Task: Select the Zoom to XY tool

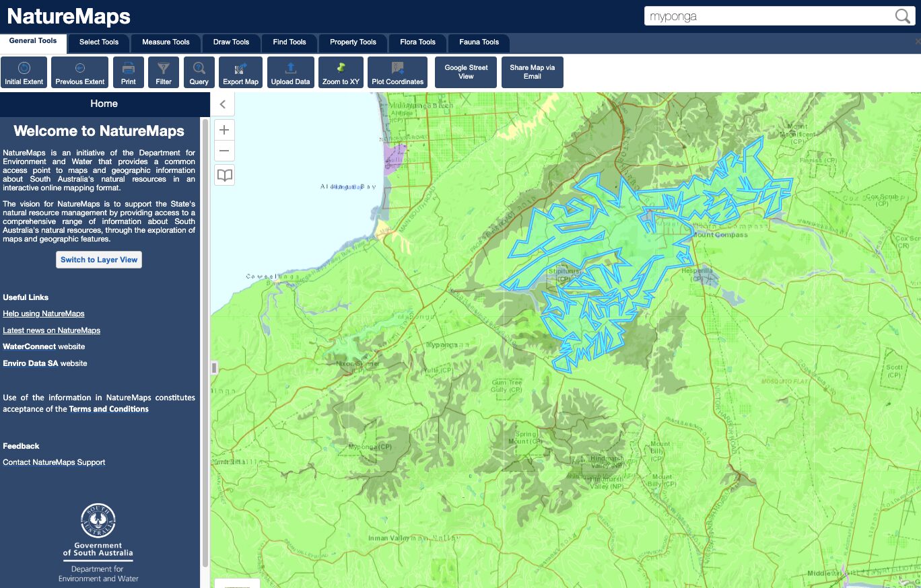Action: click(x=341, y=73)
